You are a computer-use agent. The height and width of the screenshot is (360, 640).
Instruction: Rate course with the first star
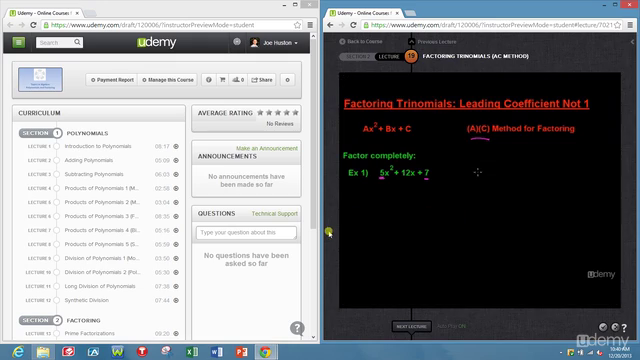(260, 113)
